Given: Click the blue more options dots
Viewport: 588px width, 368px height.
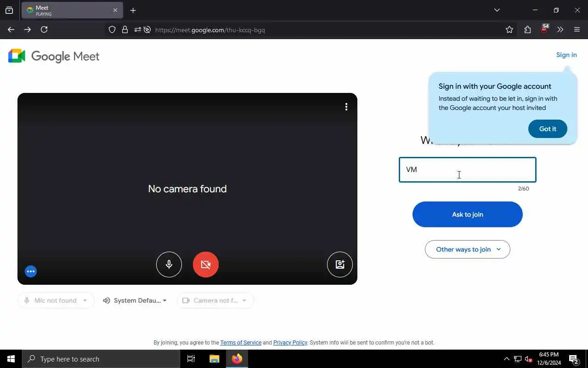Looking at the screenshot, I should 31,271.
